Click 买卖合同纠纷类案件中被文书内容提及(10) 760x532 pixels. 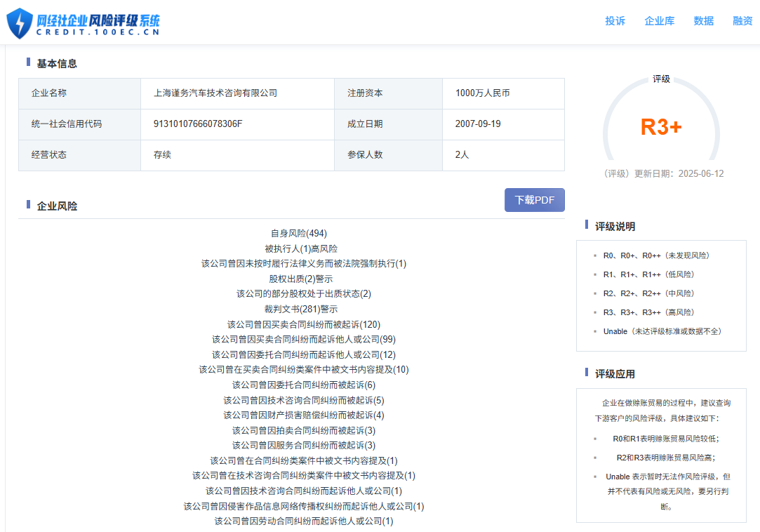304,370
